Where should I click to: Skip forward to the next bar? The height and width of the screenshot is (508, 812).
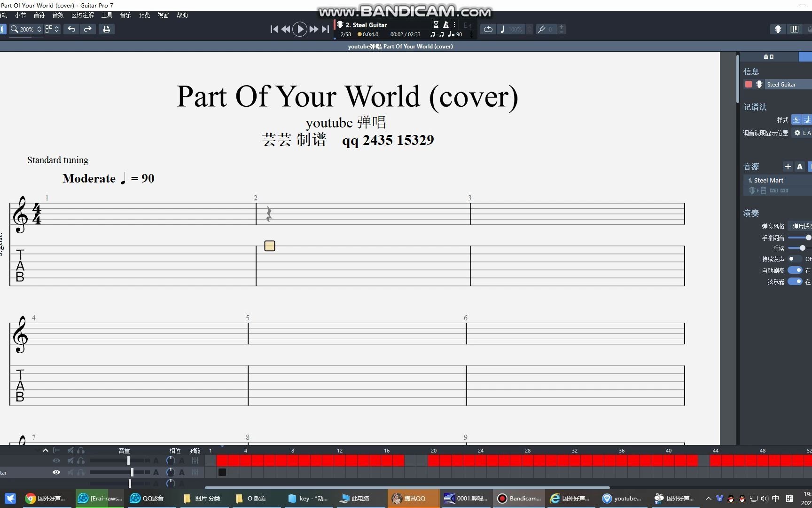pos(314,29)
